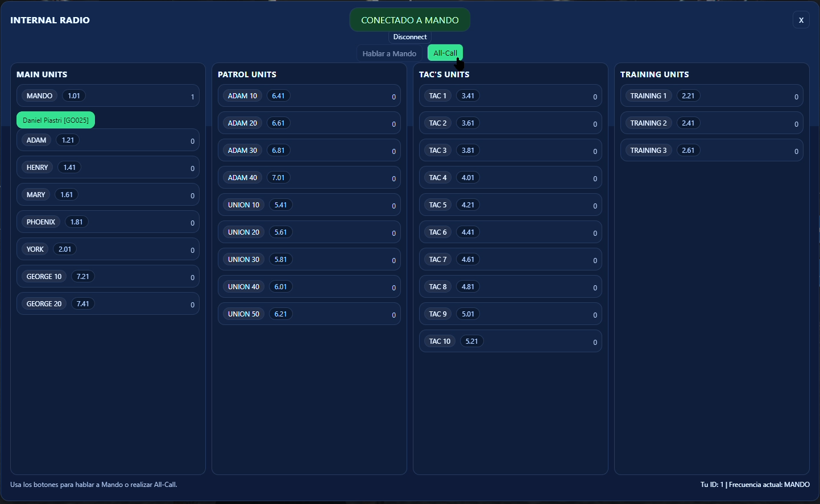Join the TAC 8 channel
820x504 pixels.
[511, 287]
